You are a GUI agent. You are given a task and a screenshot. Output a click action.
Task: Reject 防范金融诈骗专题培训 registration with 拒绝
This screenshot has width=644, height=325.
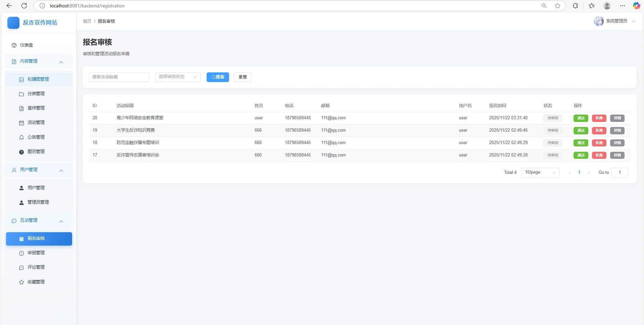(599, 143)
